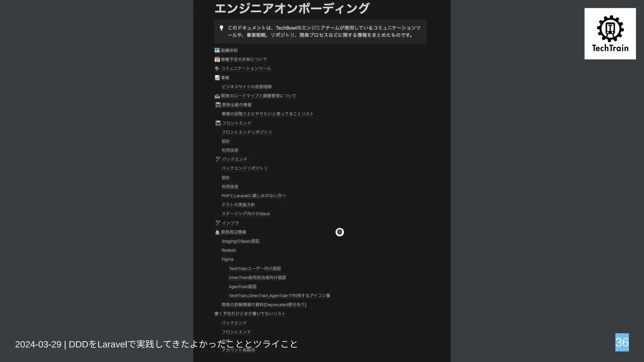Open the 稼働予定の共有について link
The image size is (644, 362).
tap(244, 59)
